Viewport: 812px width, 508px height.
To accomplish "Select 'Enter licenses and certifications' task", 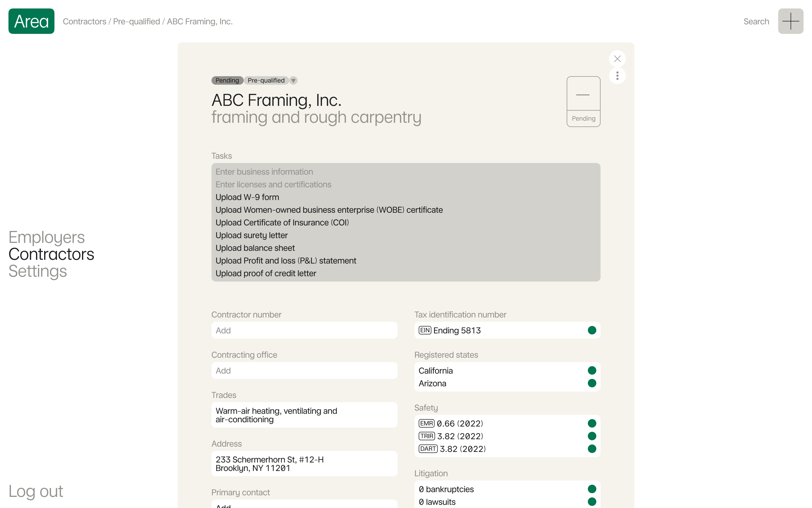I will click(406, 184).
